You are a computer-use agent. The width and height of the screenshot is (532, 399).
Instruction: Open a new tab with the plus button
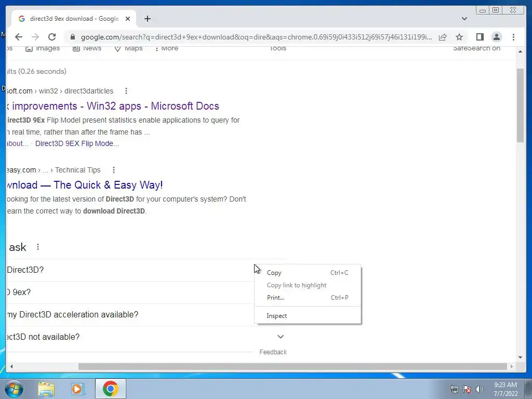147,19
